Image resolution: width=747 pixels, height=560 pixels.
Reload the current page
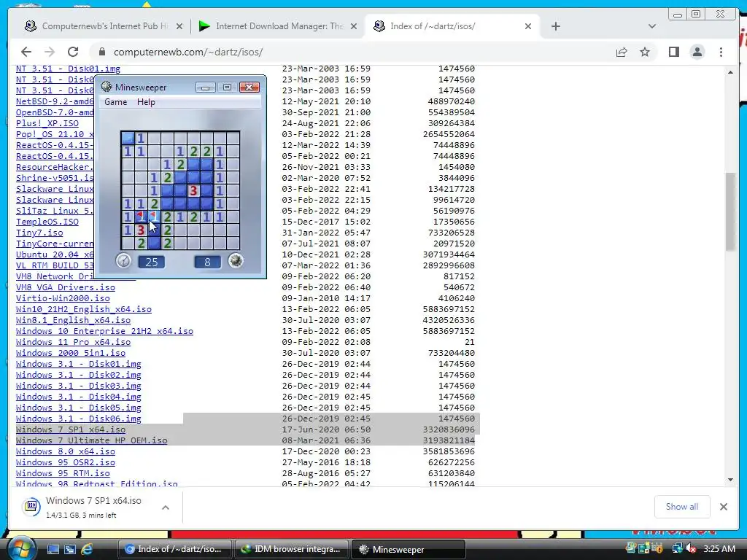click(73, 52)
